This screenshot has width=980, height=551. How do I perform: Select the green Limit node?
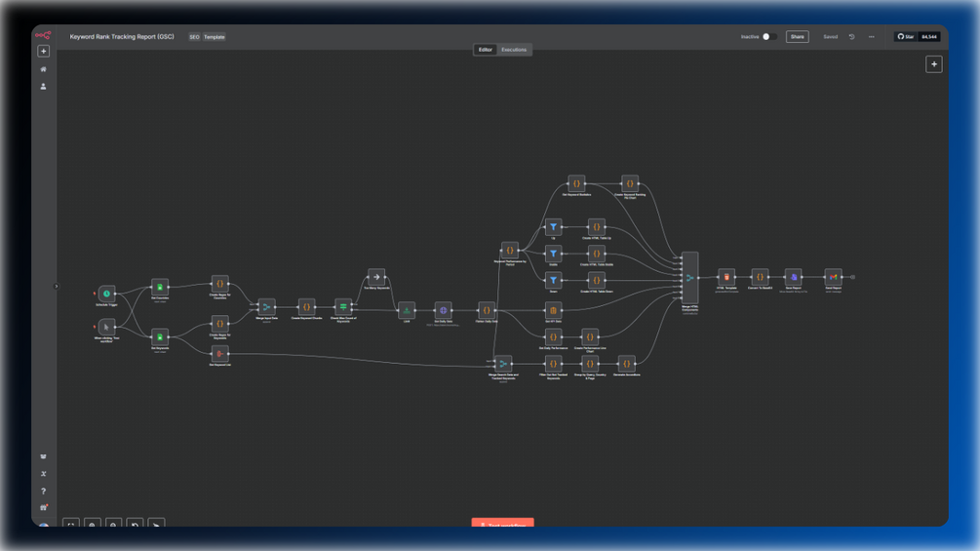[x=407, y=310]
